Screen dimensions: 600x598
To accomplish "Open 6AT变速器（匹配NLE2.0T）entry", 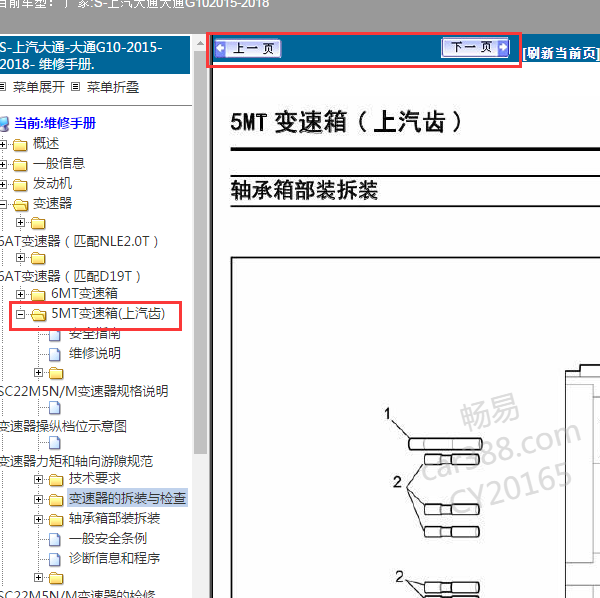I will pyautogui.click(x=79, y=241).
